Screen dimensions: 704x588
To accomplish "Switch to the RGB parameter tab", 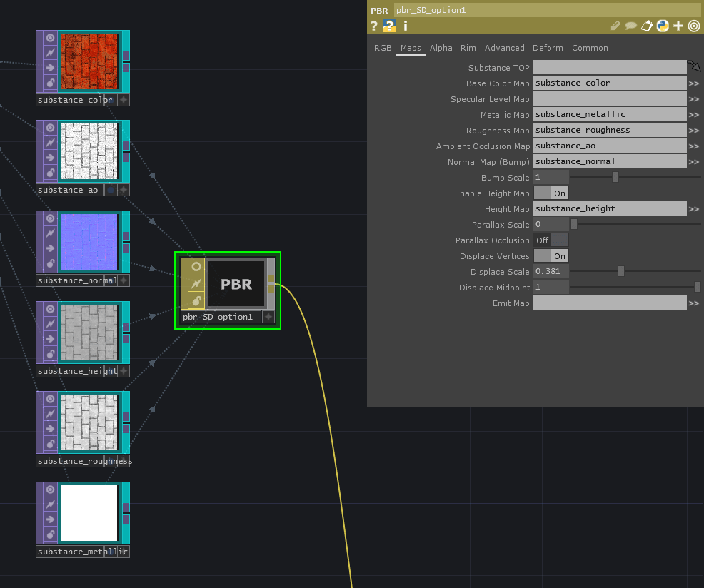I will click(383, 48).
